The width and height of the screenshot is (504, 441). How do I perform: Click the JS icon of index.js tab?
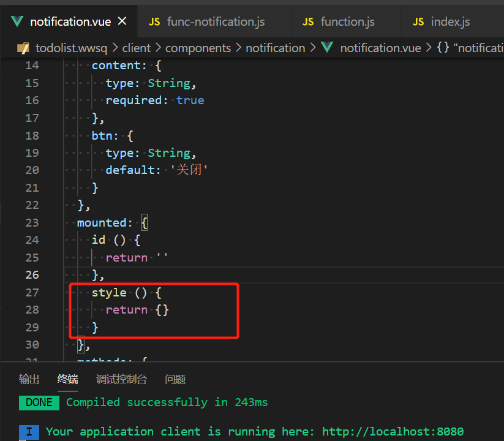(418, 22)
